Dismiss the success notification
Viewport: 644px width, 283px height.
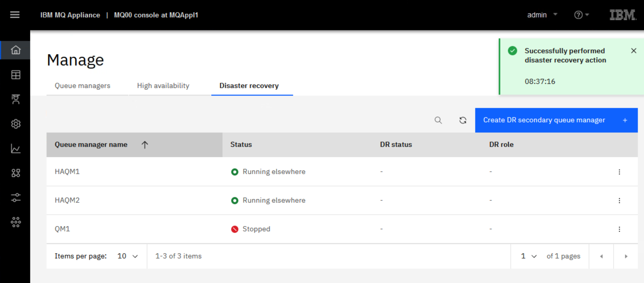tap(634, 51)
